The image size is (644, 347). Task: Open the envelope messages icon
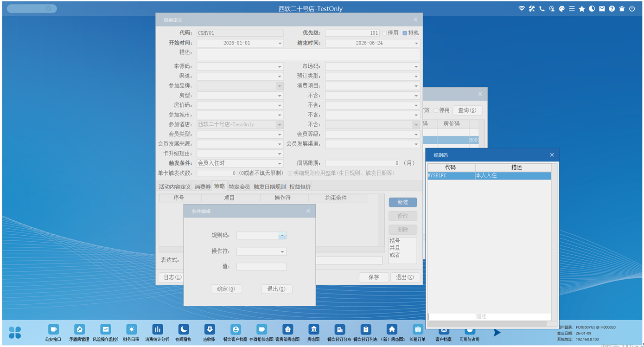click(602, 8)
